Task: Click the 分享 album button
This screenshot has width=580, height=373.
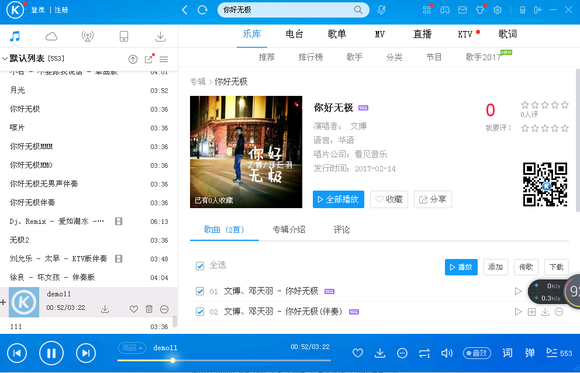Action: (x=432, y=199)
